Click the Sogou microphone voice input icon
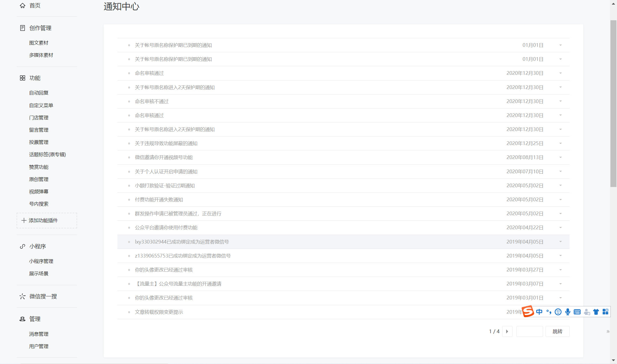Image resolution: width=617 pixels, height=364 pixels. coord(568,312)
